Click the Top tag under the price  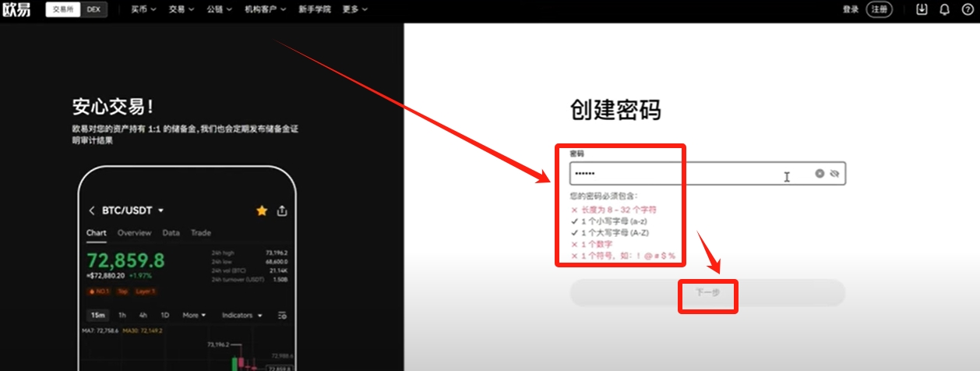(x=122, y=291)
